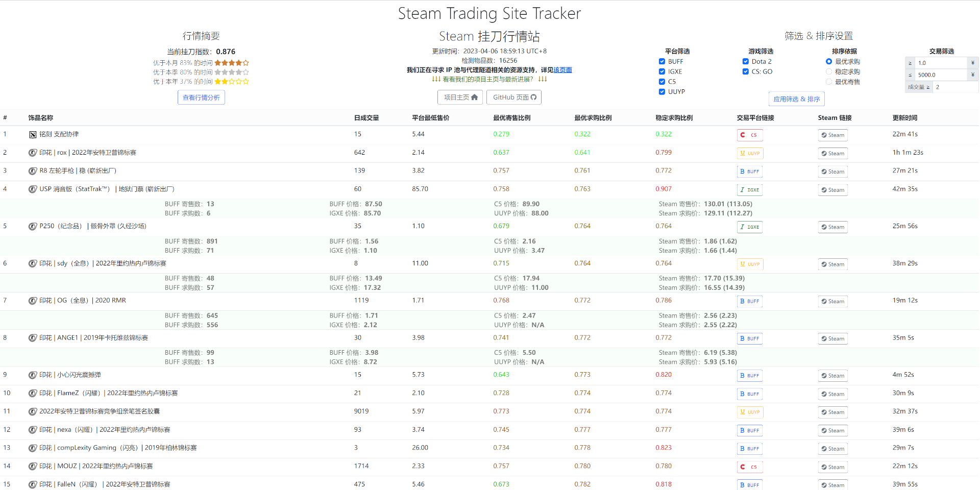Open the IGXE platform link for P250 (纪念品)
This screenshot has height=490, width=980.
click(750, 227)
